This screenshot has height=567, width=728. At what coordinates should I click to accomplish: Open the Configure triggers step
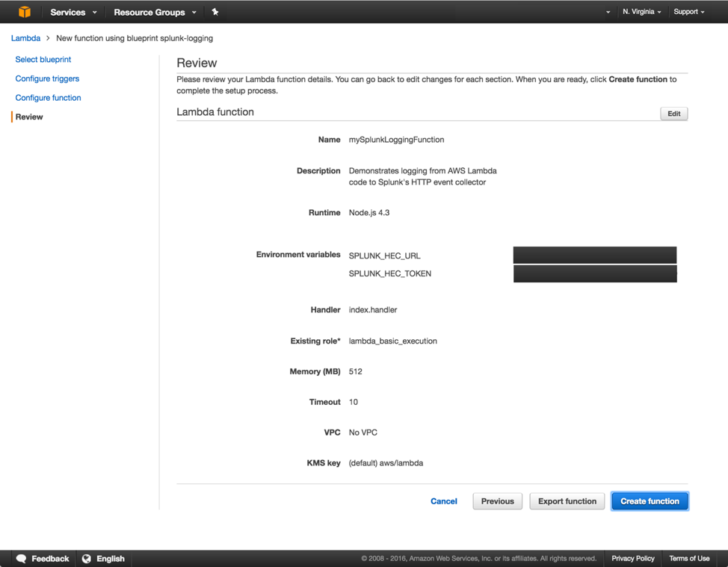click(x=47, y=78)
